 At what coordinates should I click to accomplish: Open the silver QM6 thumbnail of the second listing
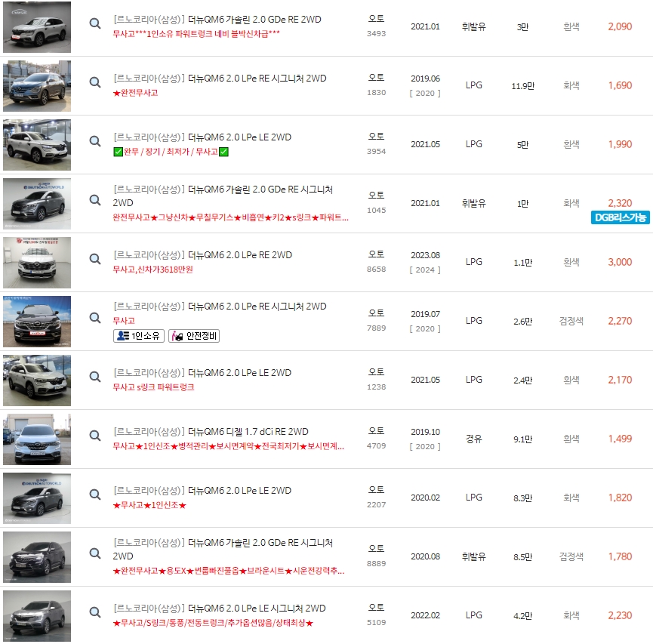tap(36, 85)
